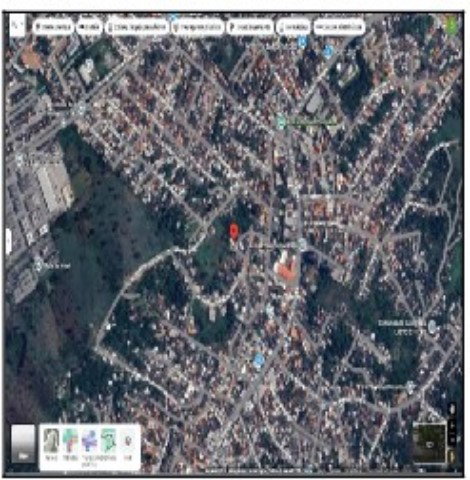
Task: Expand the collapsed side panel handle on the left edge
Action: pos(9,241)
